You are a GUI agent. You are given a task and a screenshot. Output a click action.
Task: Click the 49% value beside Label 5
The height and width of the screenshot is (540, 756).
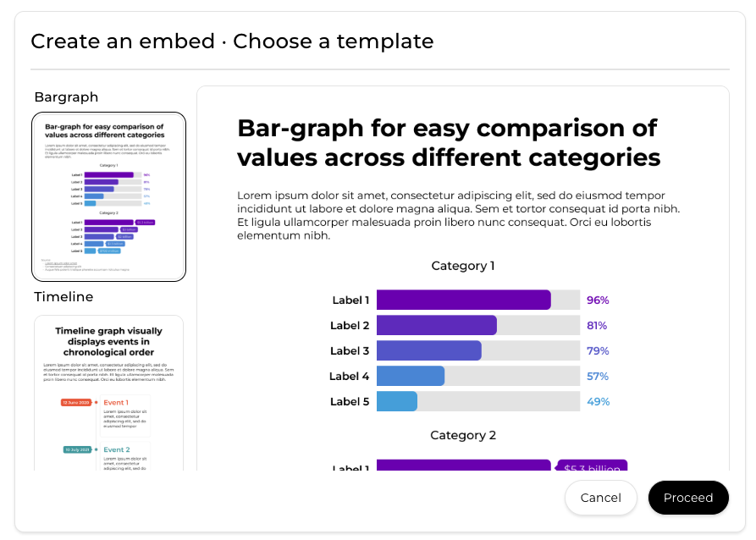click(x=598, y=401)
